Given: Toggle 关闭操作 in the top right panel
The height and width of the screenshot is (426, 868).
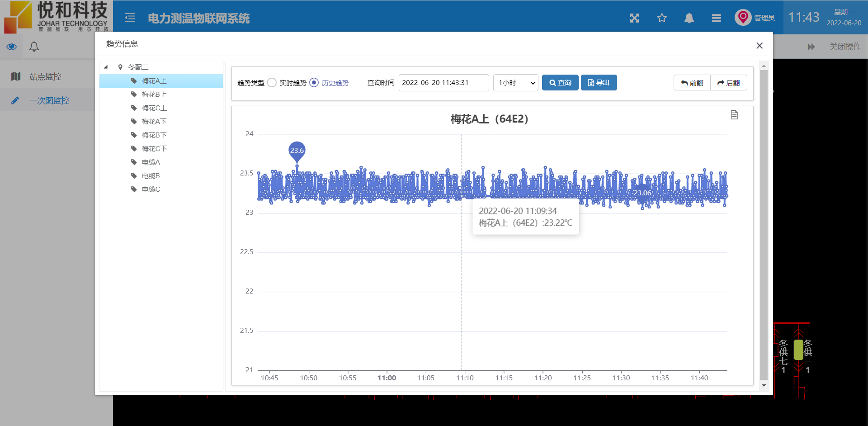Looking at the screenshot, I should [x=844, y=46].
